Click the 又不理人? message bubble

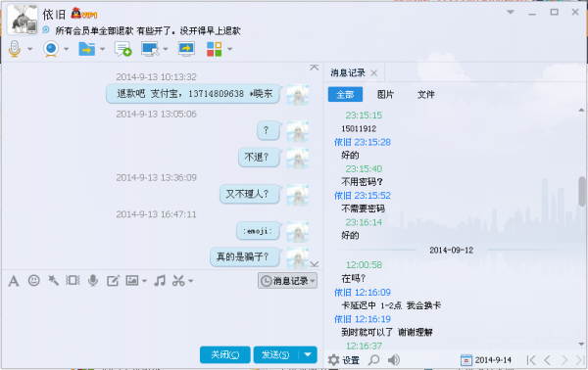250,194
